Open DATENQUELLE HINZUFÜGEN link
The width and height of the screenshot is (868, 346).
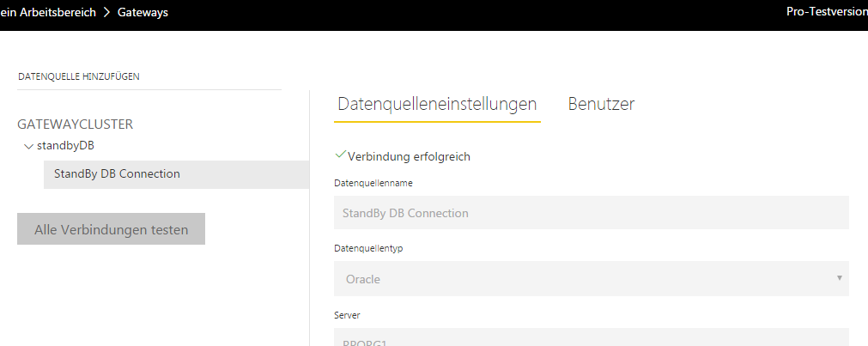pyautogui.click(x=79, y=76)
